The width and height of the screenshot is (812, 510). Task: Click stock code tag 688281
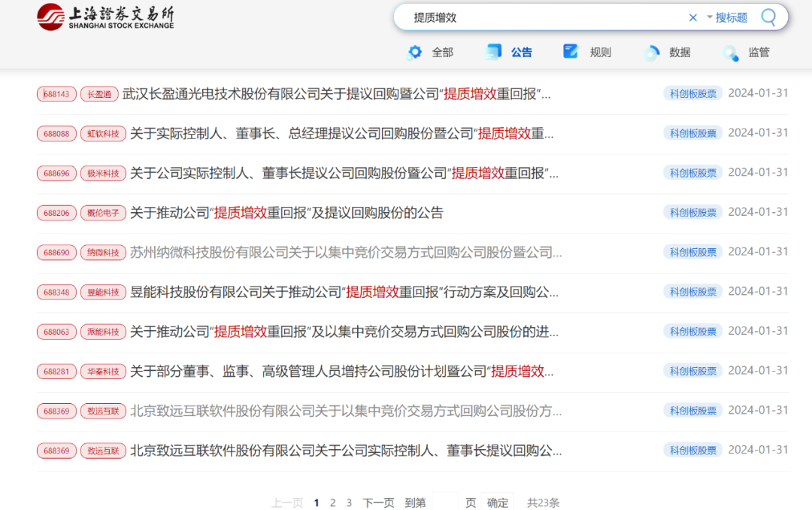(x=56, y=372)
